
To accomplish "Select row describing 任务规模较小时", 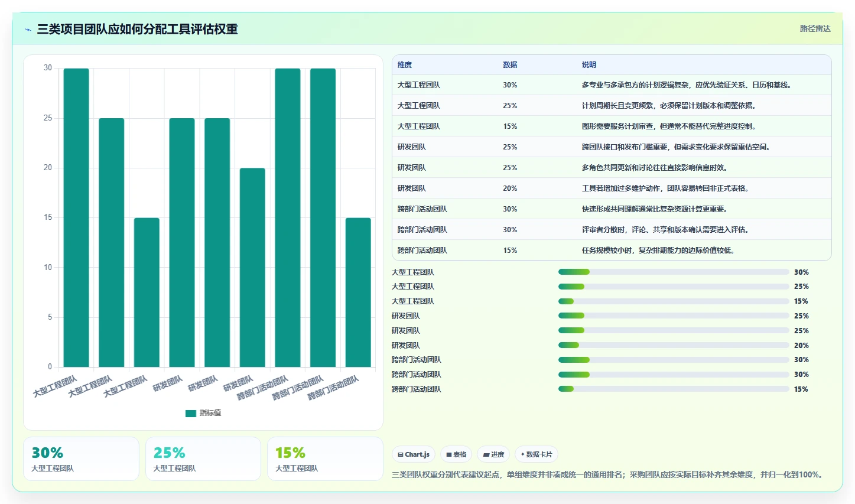I will click(x=612, y=250).
